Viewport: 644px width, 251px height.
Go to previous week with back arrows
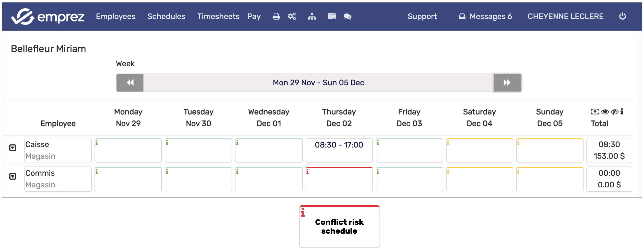tap(130, 83)
